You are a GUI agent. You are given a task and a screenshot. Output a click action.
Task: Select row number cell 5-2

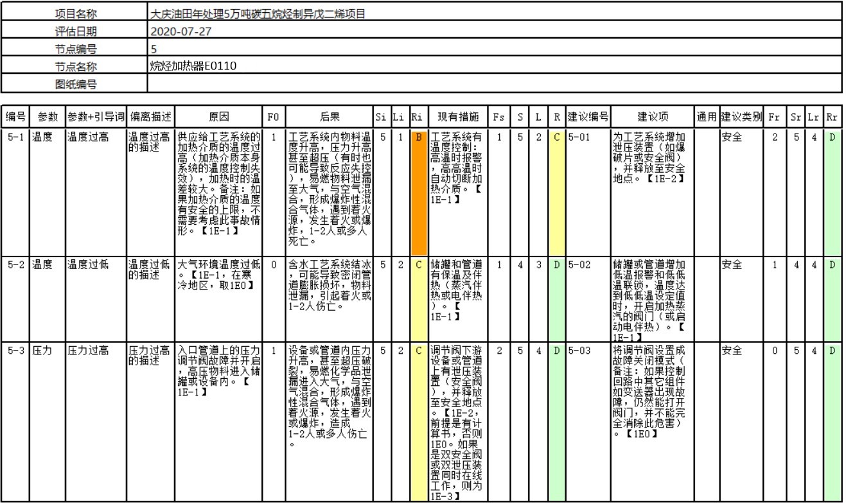(15, 300)
